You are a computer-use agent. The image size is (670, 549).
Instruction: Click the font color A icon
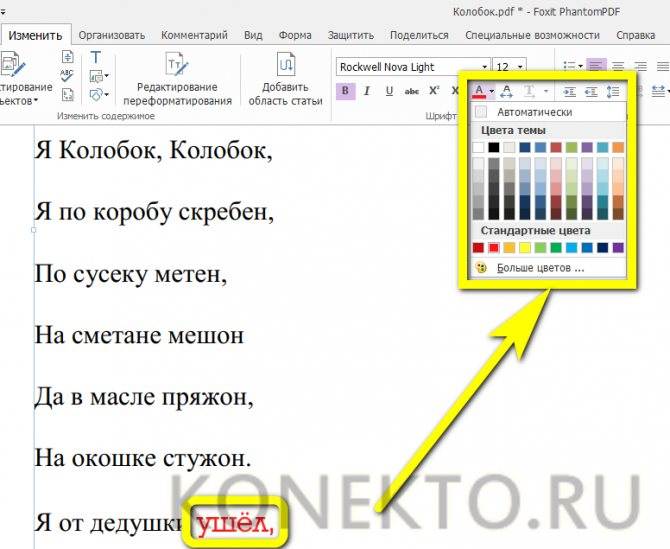point(479,91)
